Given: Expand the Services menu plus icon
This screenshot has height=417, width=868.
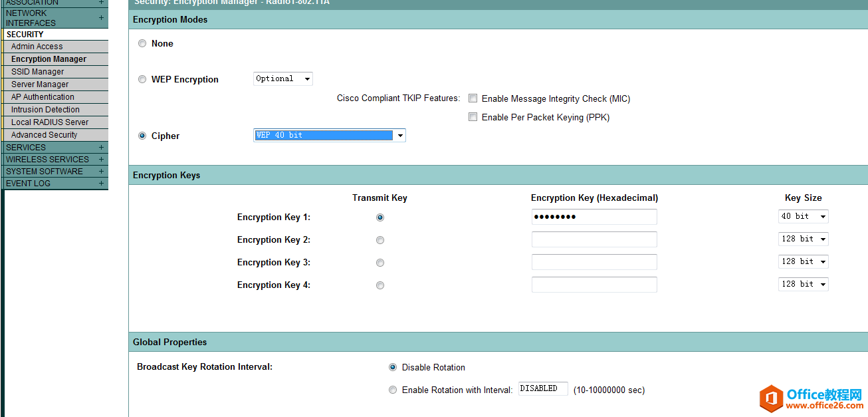Looking at the screenshot, I should tap(101, 148).
